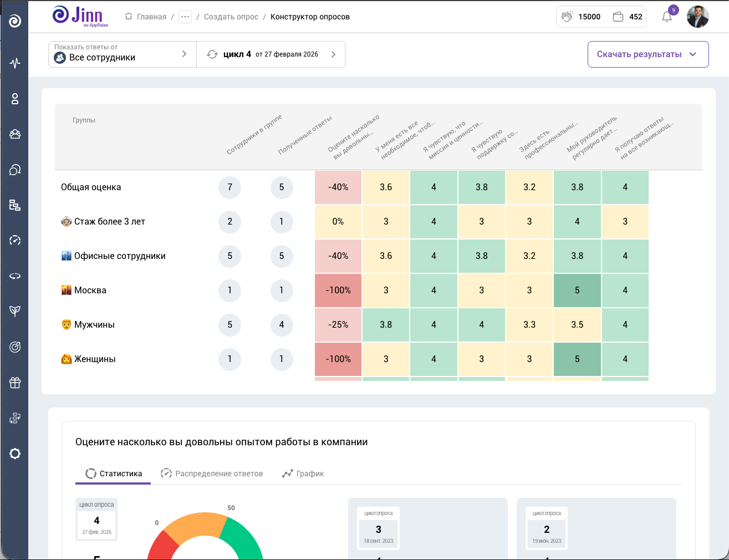
Task: Select the survey cycle 4 card
Action: [x=97, y=520]
